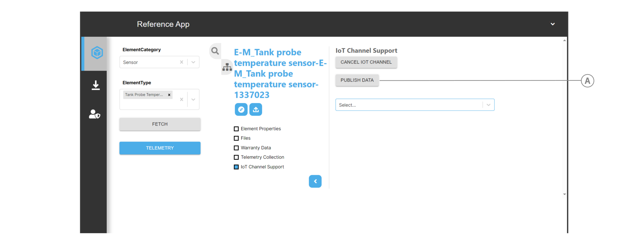Click the cube icon in the sidebar
The height and width of the screenshot is (242, 644).
point(97,53)
